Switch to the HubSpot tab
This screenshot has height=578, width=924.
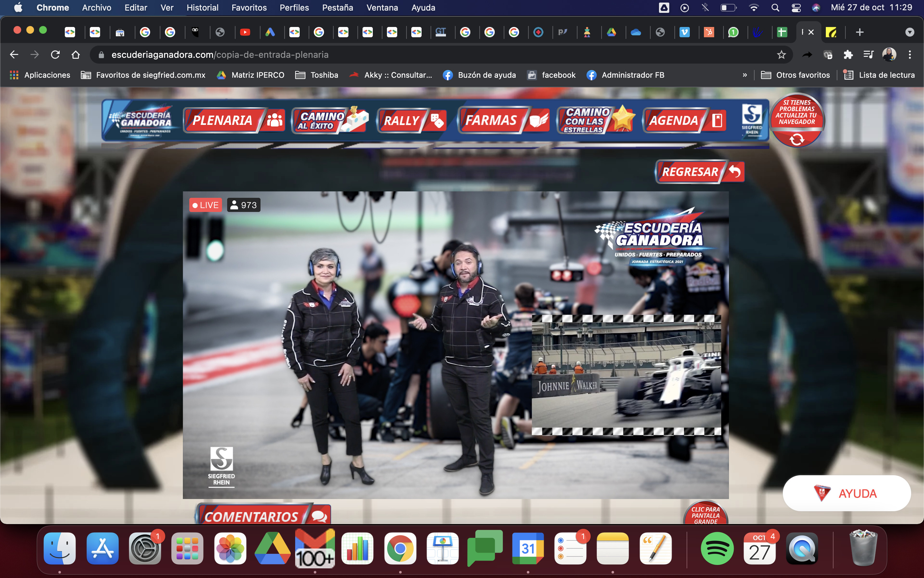tap(709, 32)
